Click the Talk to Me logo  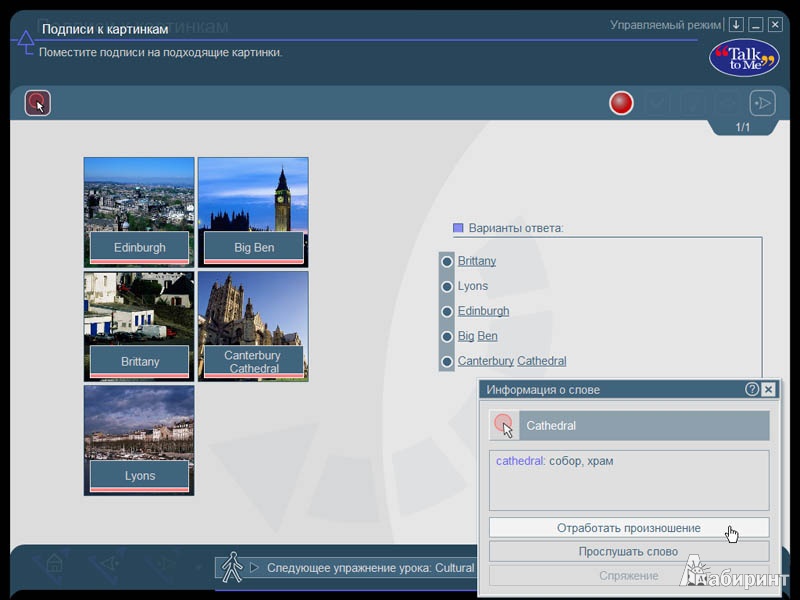(744, 58)
